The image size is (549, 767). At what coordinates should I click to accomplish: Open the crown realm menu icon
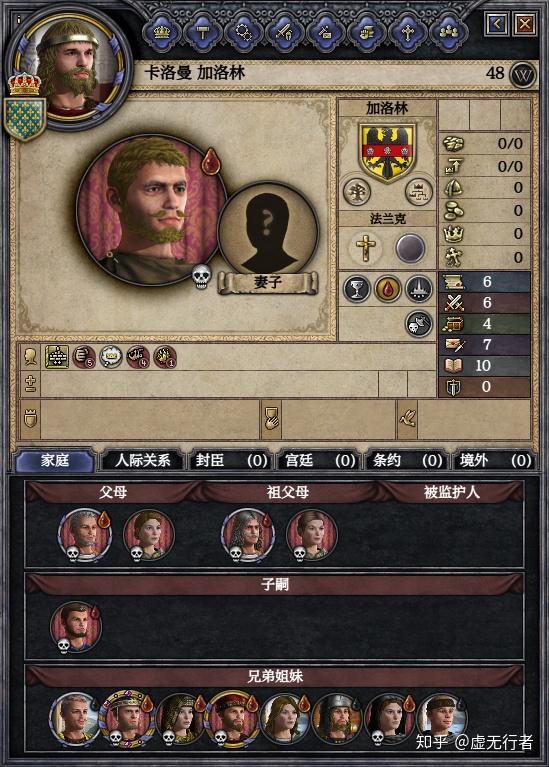pyautogui.click(x=162, y=32)
